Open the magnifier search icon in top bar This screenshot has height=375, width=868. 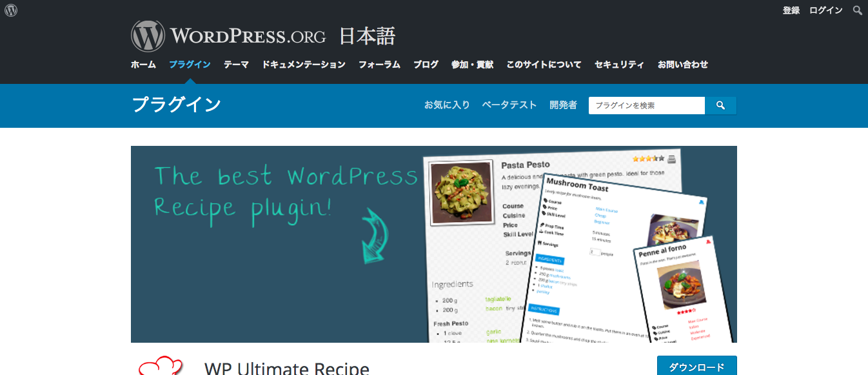[x=858, y=10]
